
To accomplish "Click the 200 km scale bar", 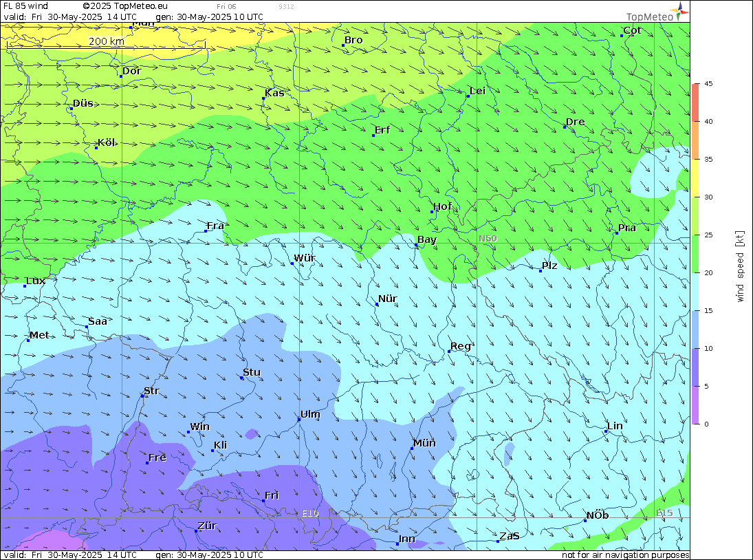I will tap(106, 44).
